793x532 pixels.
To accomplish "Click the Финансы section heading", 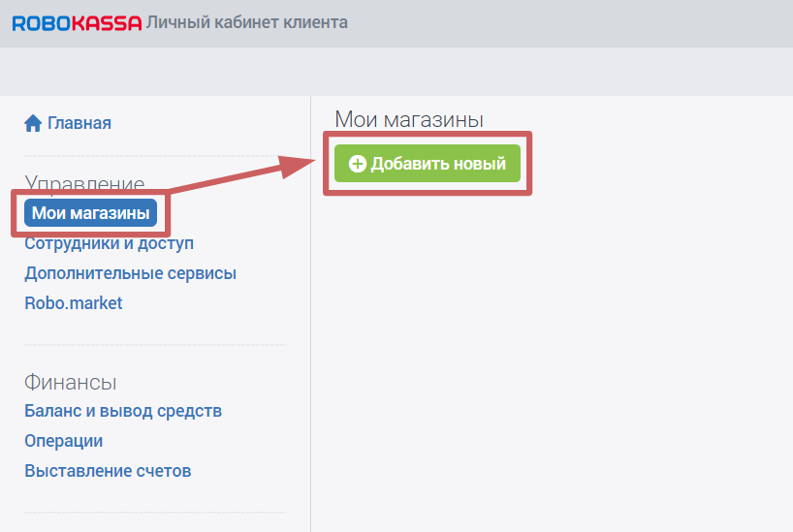I will pos(71,382).
